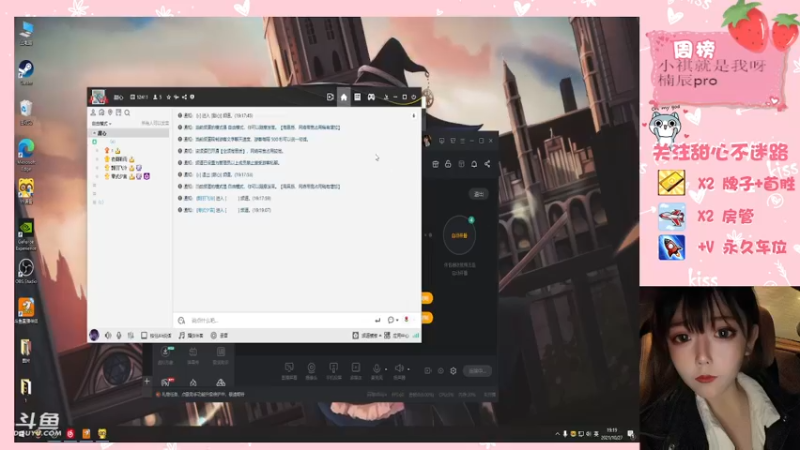Click the channel ID number in YY header

click(139, 97)
